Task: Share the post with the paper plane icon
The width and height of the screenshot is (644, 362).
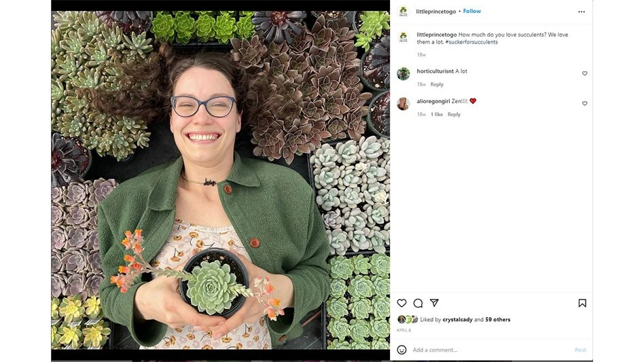Action: click(x=434, y=303)
